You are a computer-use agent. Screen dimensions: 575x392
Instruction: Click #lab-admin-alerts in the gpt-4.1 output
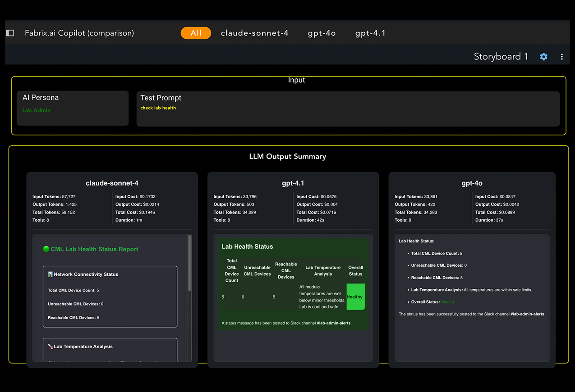coord(333,323)
